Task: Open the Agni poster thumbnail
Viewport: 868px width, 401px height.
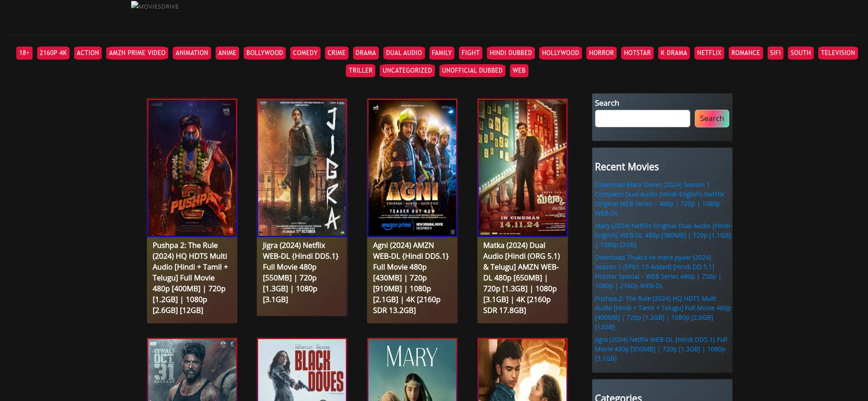Action: pyautogui.click(x=412, y=168)
